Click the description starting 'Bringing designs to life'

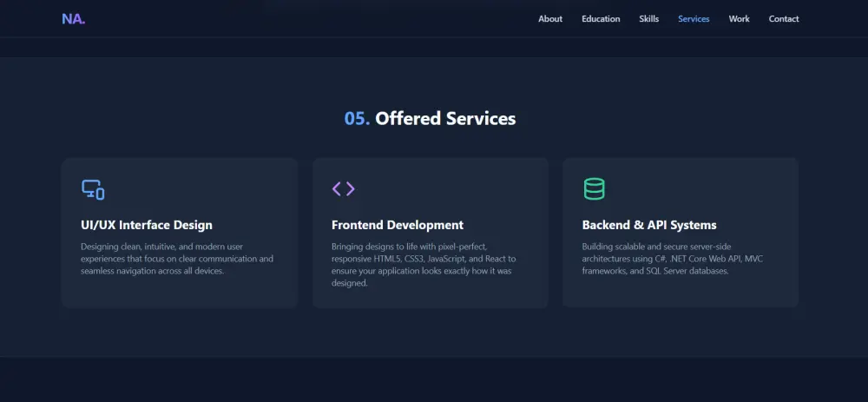click(x=424, y=265)
